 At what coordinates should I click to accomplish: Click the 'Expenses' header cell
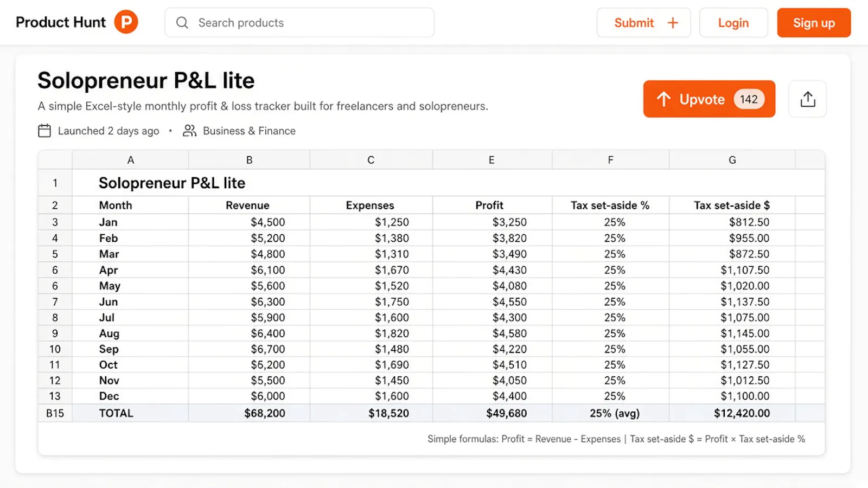(x=371, y=206)
